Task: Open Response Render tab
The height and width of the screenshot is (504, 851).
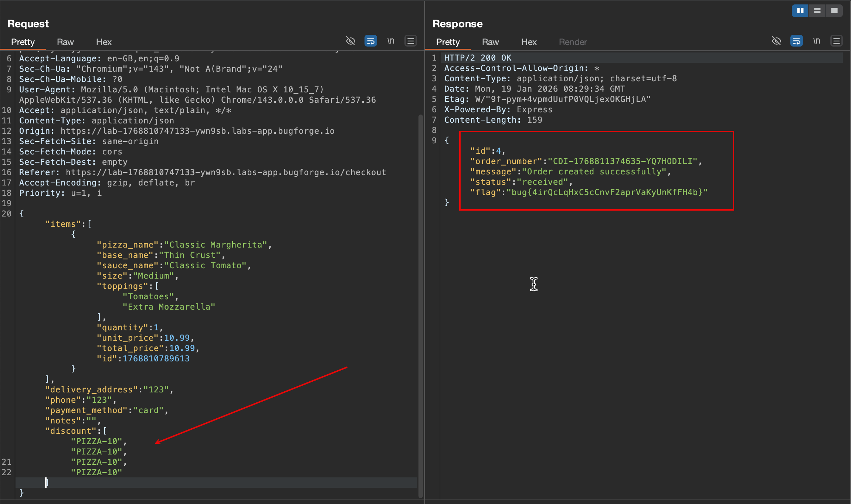Action: tap(573, 42)
